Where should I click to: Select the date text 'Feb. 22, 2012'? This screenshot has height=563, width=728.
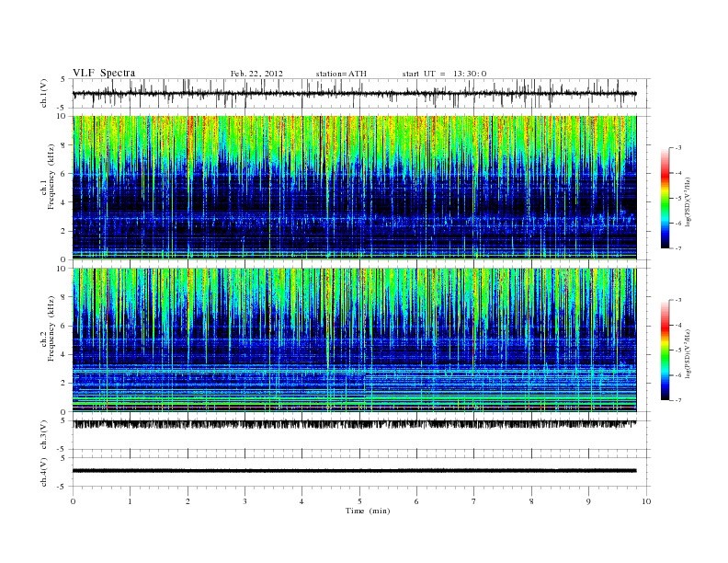256,74
